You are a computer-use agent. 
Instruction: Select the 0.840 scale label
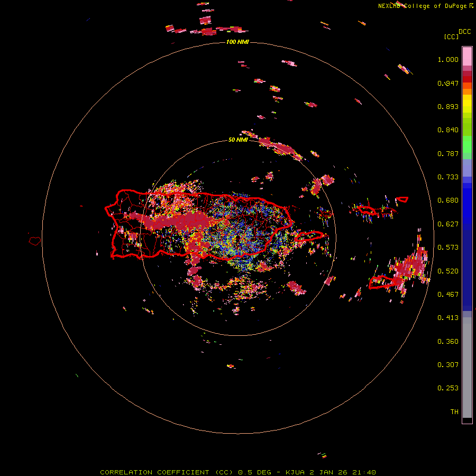click(x=448, y=130)
